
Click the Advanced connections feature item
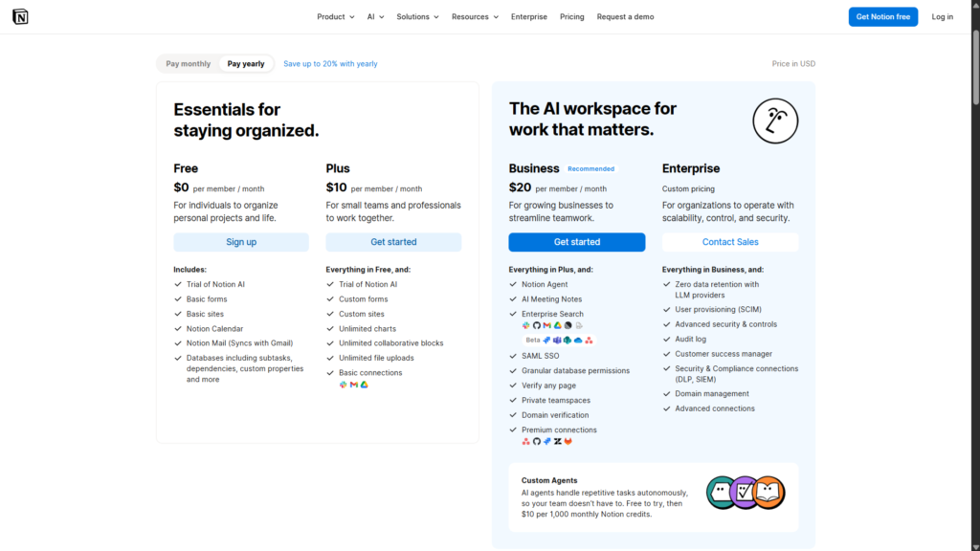point(714,408)
